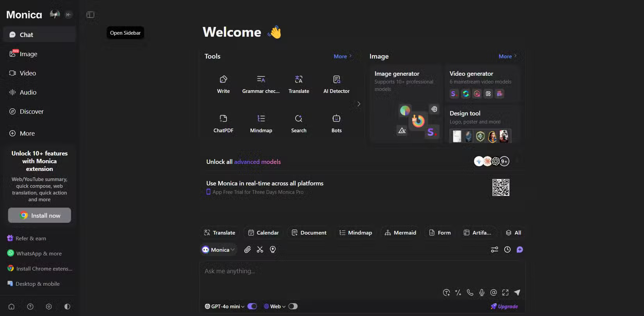The height and width of the screenshot is (316, 644).
Task: Expand the Web dropdown arrow
Action: [x=284, y=307]
